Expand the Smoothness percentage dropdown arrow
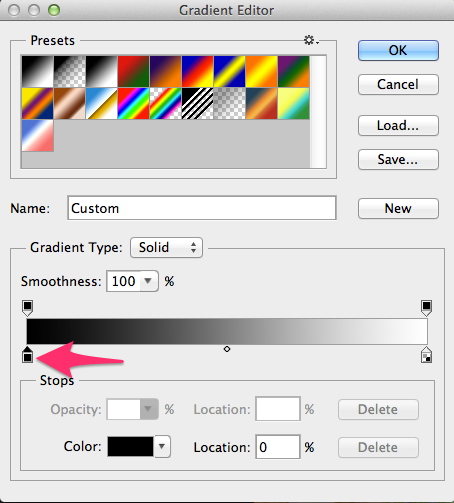Screen dimensions: 454x503 [x=148, y=281]
